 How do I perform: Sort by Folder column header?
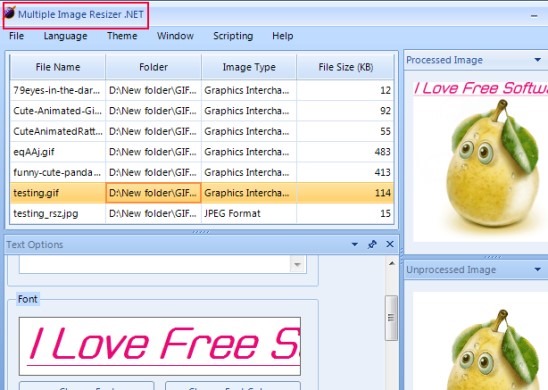pos(153,67)
